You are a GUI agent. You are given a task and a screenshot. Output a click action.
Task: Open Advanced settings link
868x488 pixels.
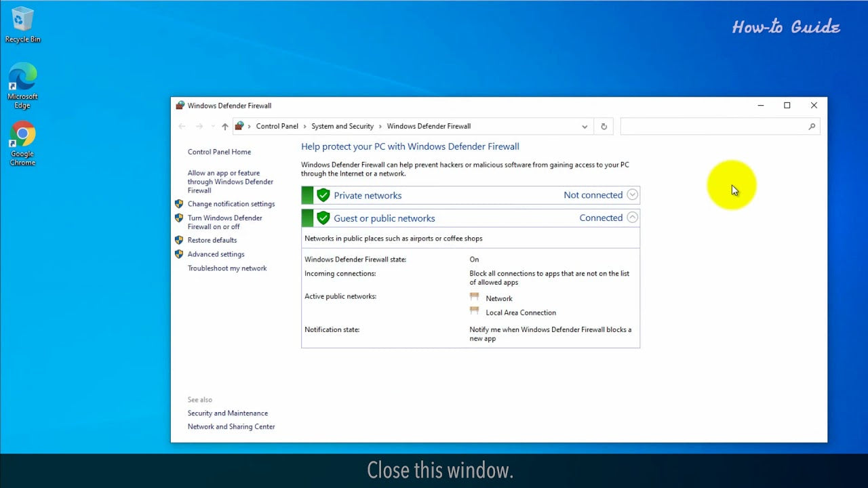(x=216, y=254)
